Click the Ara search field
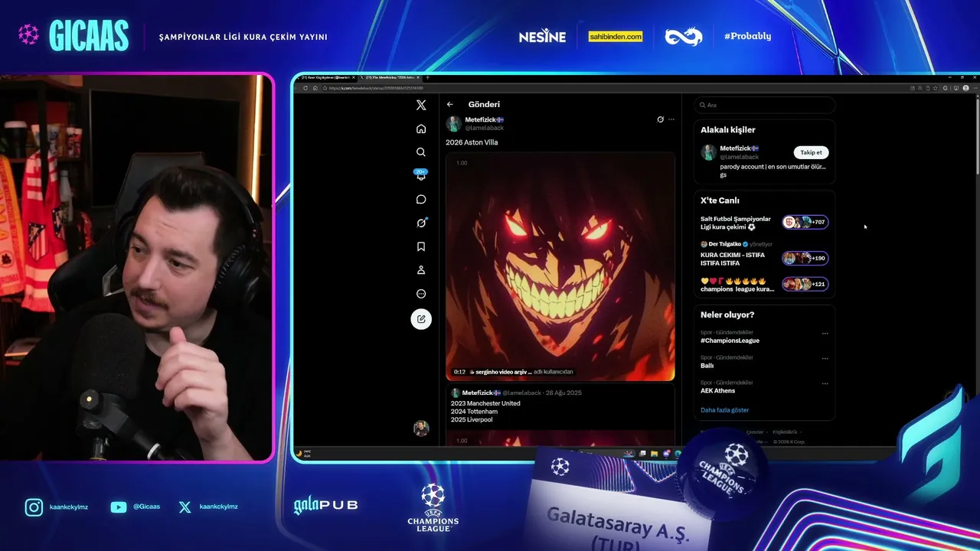Screen dimensions: 980x551 point(764,105)
